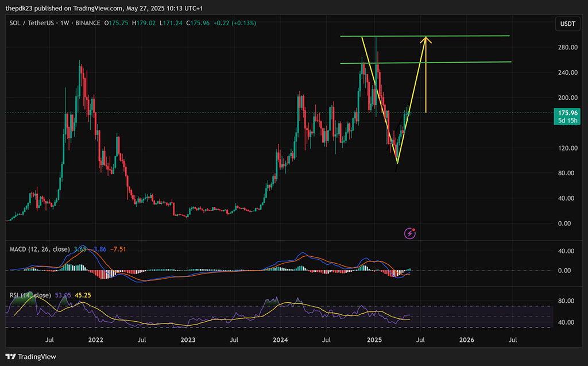Click the low value L171.24
The height and width of the screenshot is (366, 588).
tap(171, 23)
